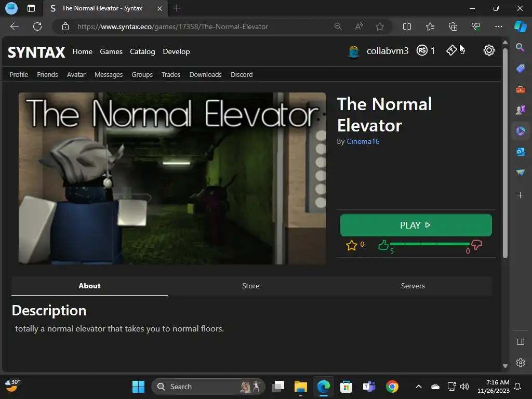Screen dimensions: 532x399
Task: Open Read aloud icon in the address bar
Action: [359, 26]
